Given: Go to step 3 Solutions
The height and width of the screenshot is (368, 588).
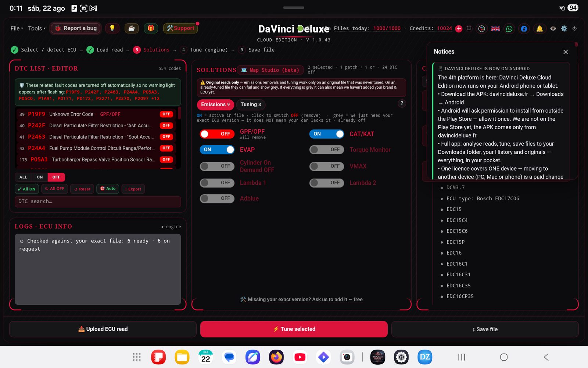Looking at the screenshot, I should point(151,50).
